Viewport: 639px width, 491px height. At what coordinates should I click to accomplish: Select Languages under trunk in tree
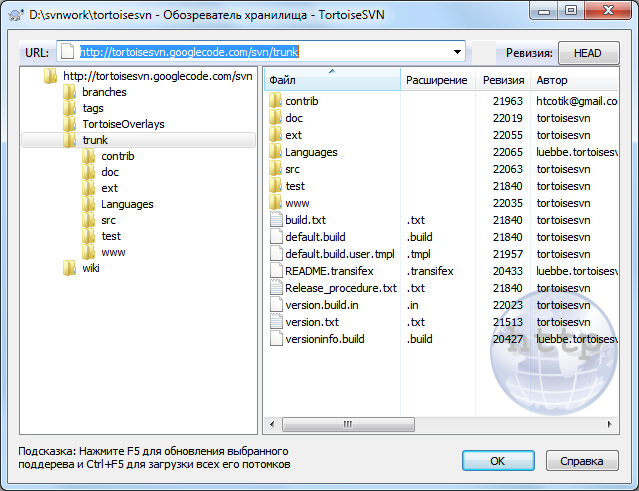click(128, 204)
